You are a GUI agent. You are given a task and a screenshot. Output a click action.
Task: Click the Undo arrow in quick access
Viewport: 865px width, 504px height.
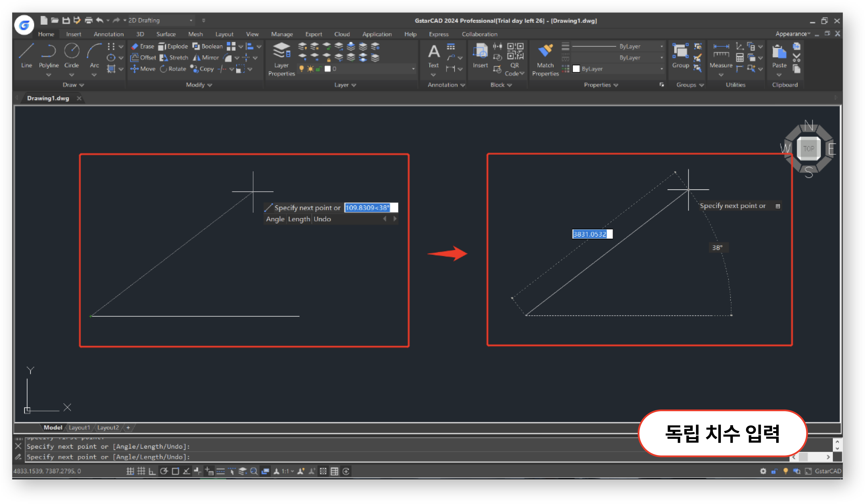[x=100, y=20]
